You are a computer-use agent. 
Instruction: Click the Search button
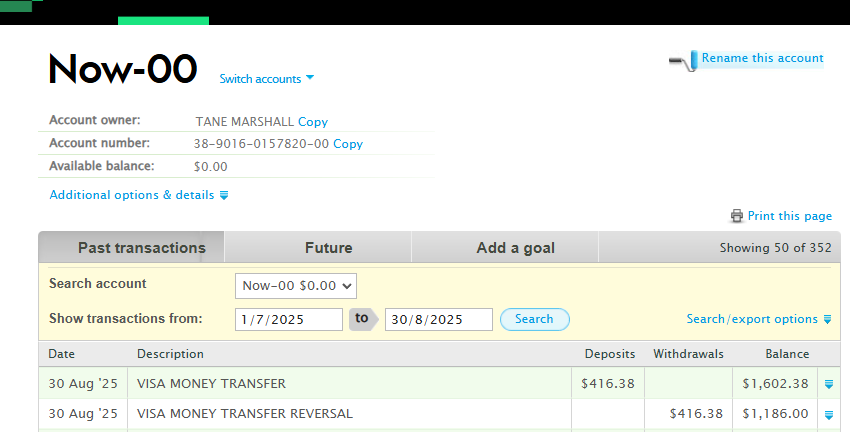535,319
